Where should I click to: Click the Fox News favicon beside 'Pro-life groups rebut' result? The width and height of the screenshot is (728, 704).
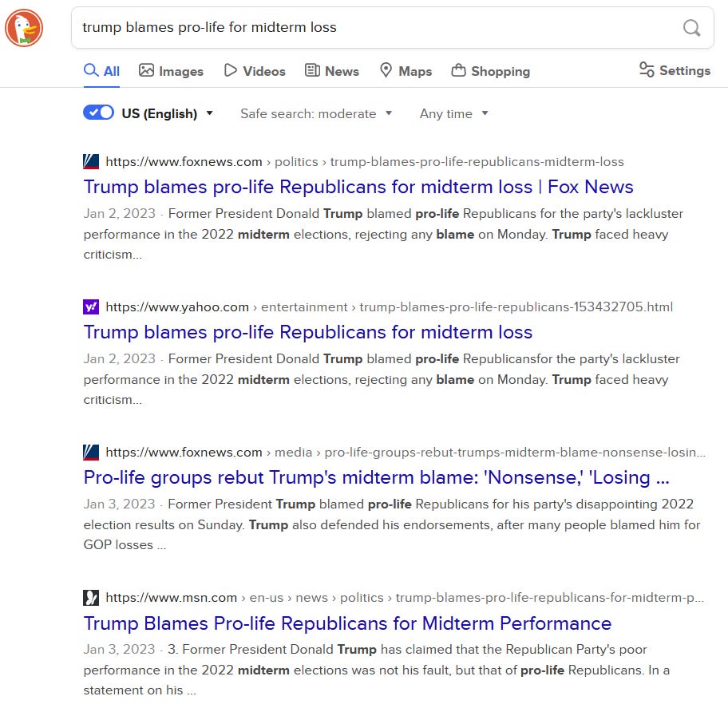(x=91, y=453)
